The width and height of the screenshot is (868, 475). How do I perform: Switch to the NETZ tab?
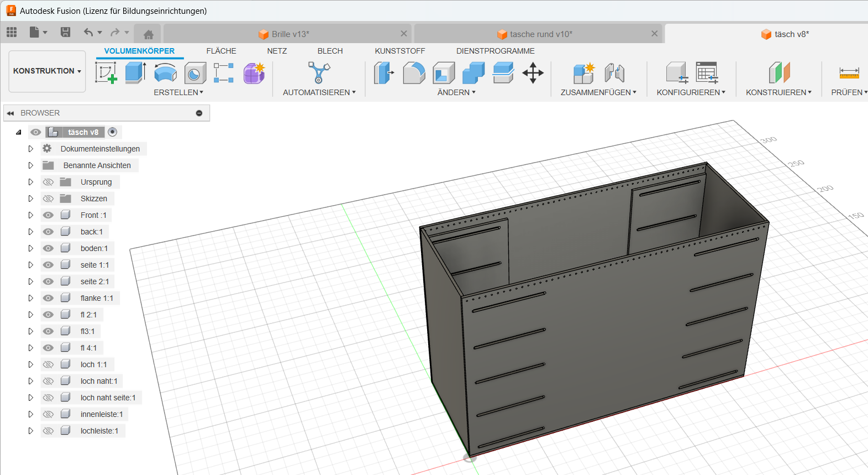point(277,51)
